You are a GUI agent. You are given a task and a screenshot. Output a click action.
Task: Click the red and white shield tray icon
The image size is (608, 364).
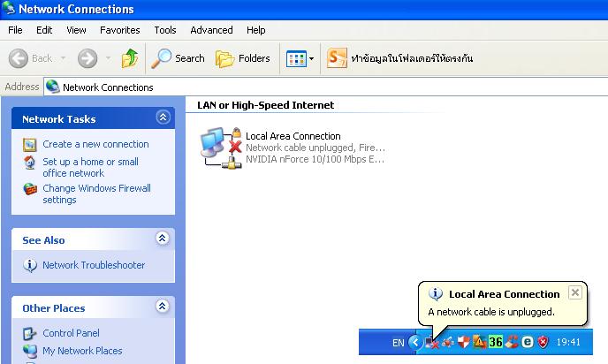(x=463, y=342)
